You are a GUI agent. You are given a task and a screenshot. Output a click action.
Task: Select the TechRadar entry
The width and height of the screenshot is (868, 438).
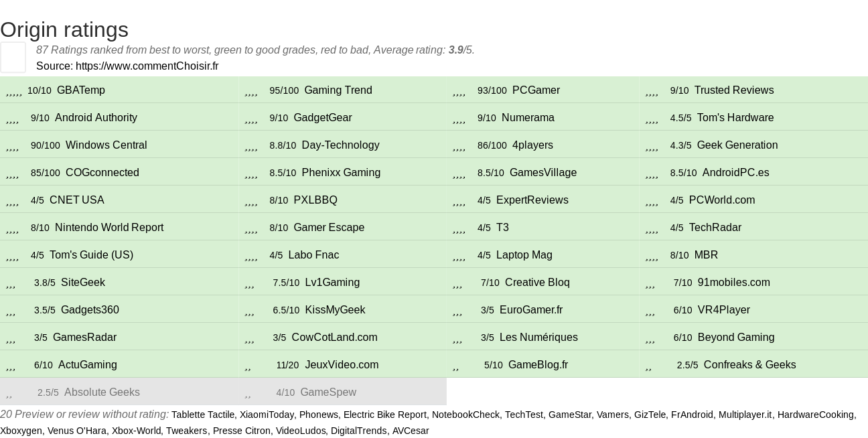715,228
